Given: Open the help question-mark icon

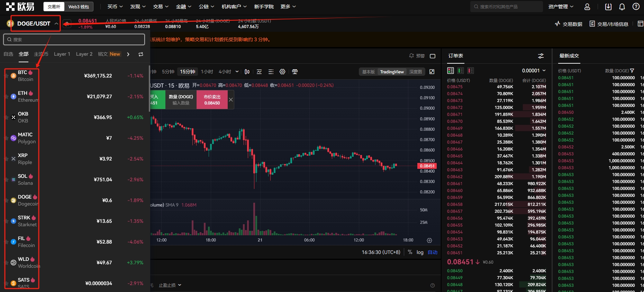Looking at the screenshot, I should pos(636,7).
